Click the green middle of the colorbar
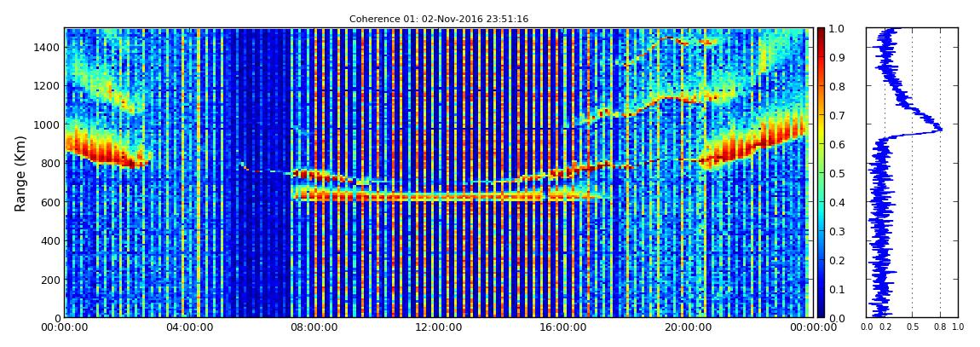The height and width of the screenshot is (347, 980). (x=821, y=173)
